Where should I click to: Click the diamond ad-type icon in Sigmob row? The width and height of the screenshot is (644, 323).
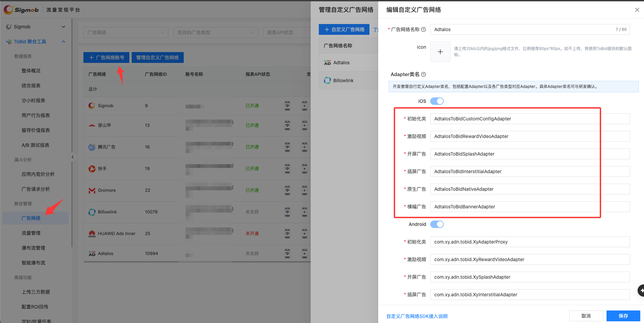287,106
